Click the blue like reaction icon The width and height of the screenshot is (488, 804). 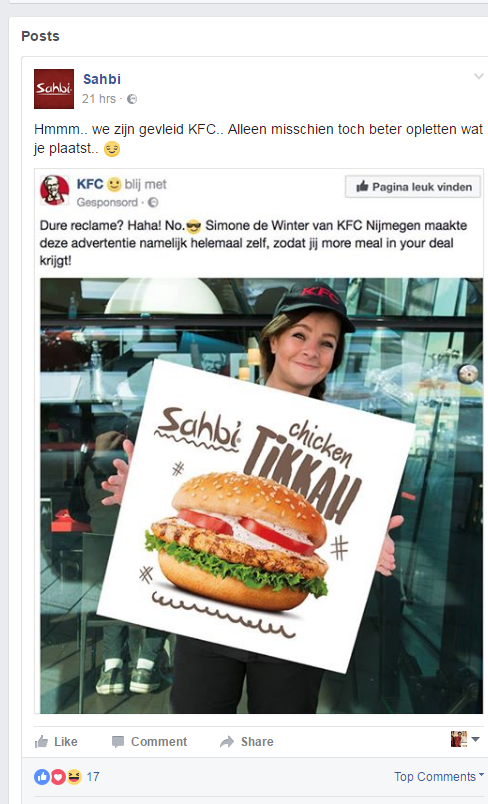pos(42,777)
